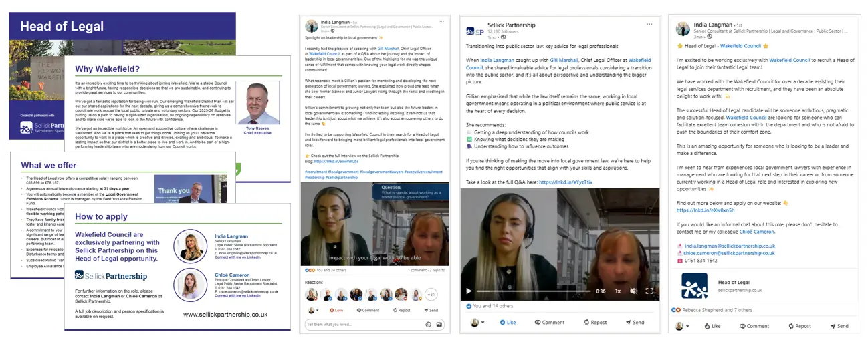Comment on the Head of Legal post

click(x=753, y=326)
